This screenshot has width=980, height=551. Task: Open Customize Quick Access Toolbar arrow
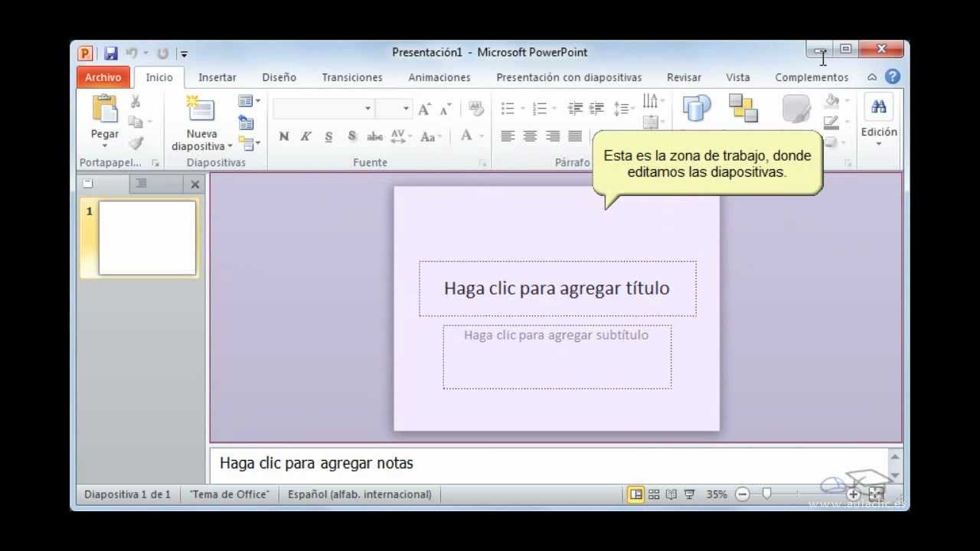(184, 54)
